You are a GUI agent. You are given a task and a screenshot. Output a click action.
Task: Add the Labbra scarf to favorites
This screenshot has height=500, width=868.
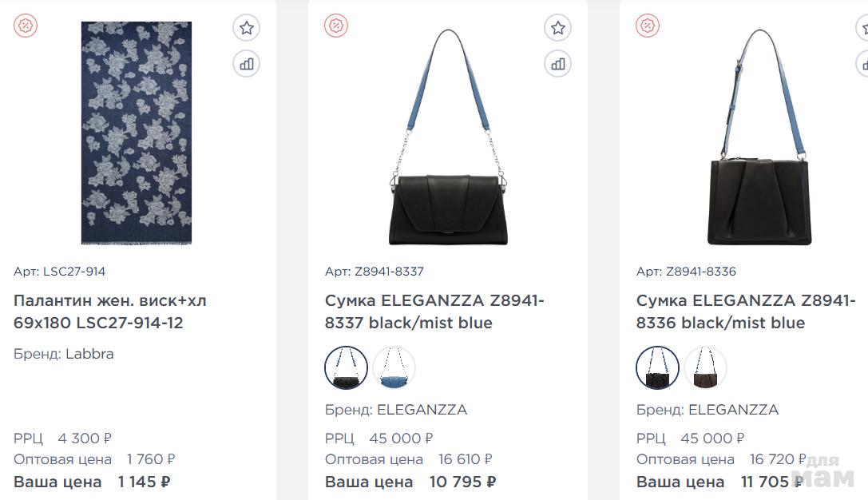(x=247, y=28)
